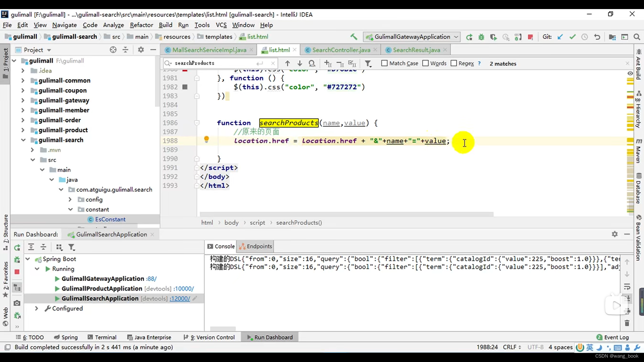Screen dimensions: 644x362
Task: Expand the gulimall-gateway module
Action: point(23,100)
